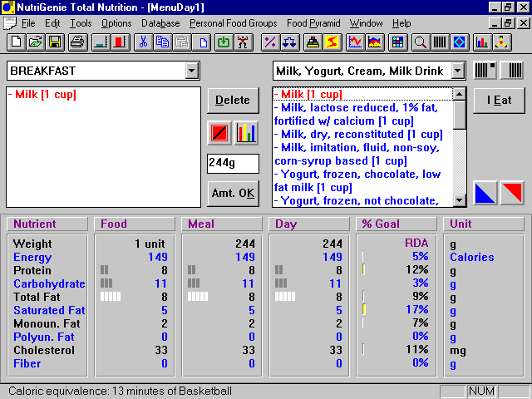Open the food pyramid toolbar icon
The height and width of the screenshot is (399, 532).
coord(312,42)
